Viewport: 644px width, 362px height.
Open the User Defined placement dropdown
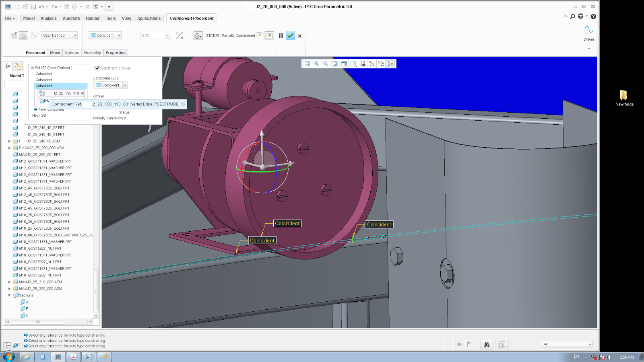75,35
